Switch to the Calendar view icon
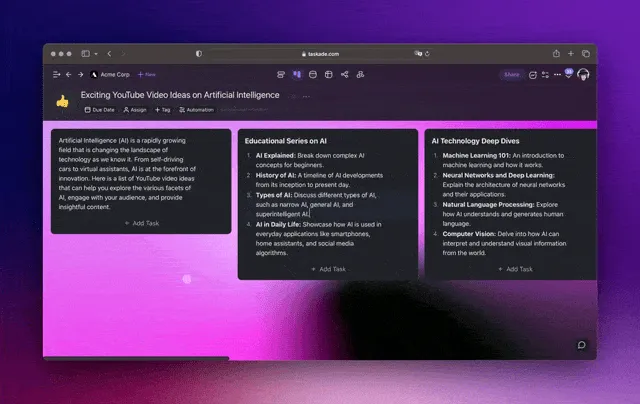The height and width of the screenshot is (404, 640). [x=313, y=75]
